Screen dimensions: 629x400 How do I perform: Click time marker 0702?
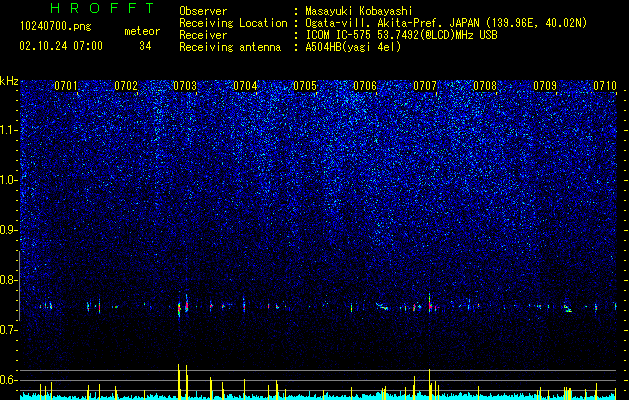pos(126,86)
